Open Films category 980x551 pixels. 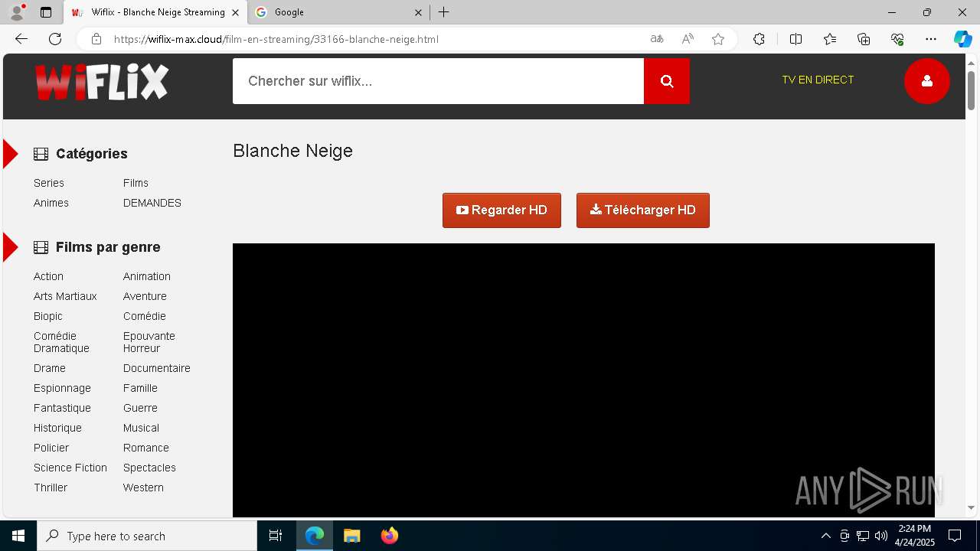coord(136,183)
